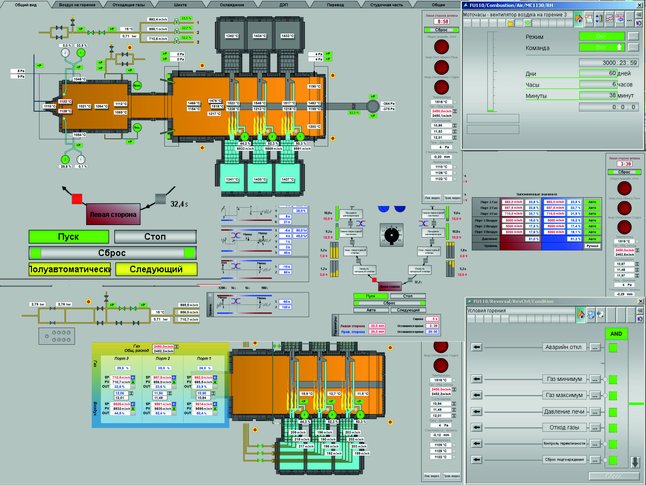This screenshot has height=485, width=646.
Task: Open the ellipsis button beside Газ максимум
Action: tap(595, 395)
